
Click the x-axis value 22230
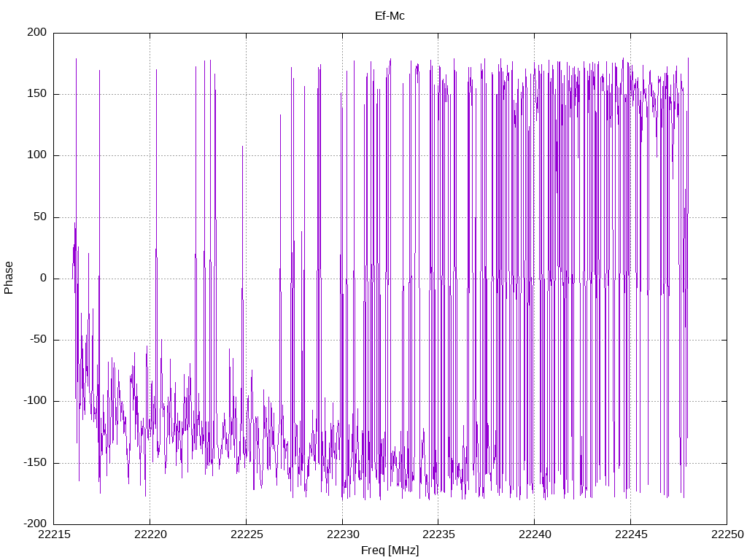point(343,534)
